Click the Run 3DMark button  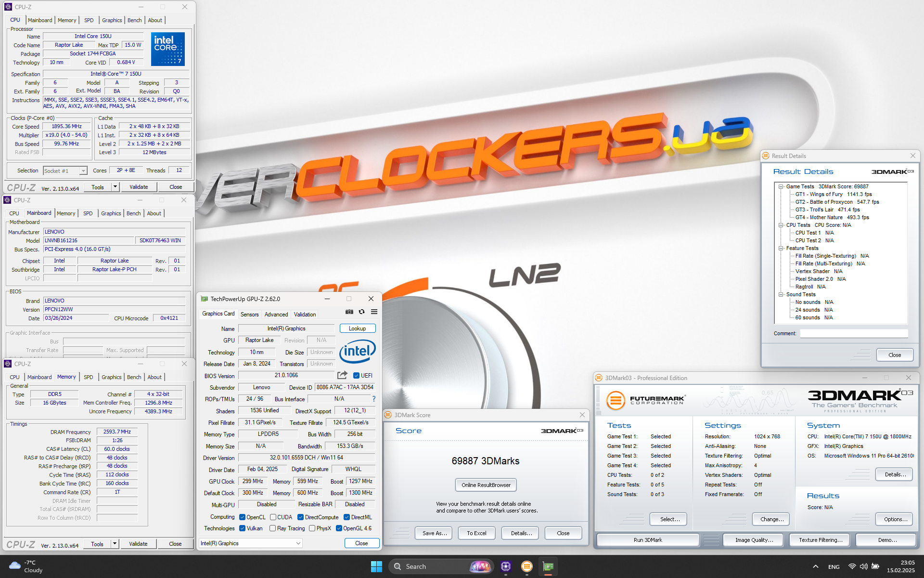[648, 540]
